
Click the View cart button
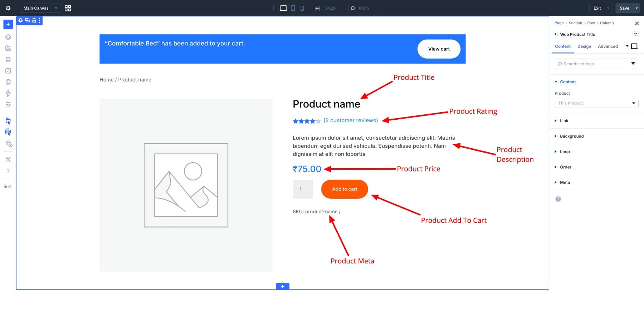click(439, 49)
